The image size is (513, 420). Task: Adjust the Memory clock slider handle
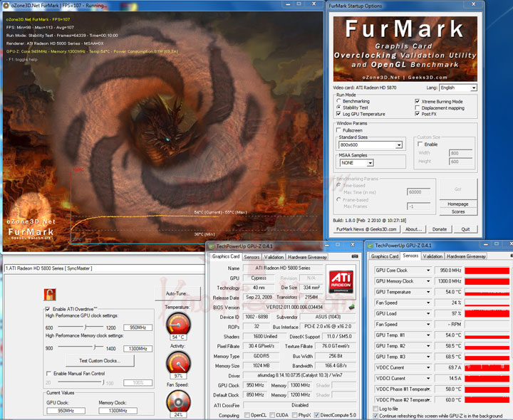pyautogui.click(x=95, y=347)
